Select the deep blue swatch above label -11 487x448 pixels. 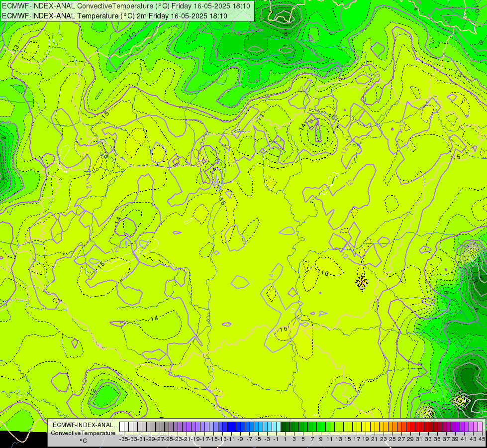229,427
